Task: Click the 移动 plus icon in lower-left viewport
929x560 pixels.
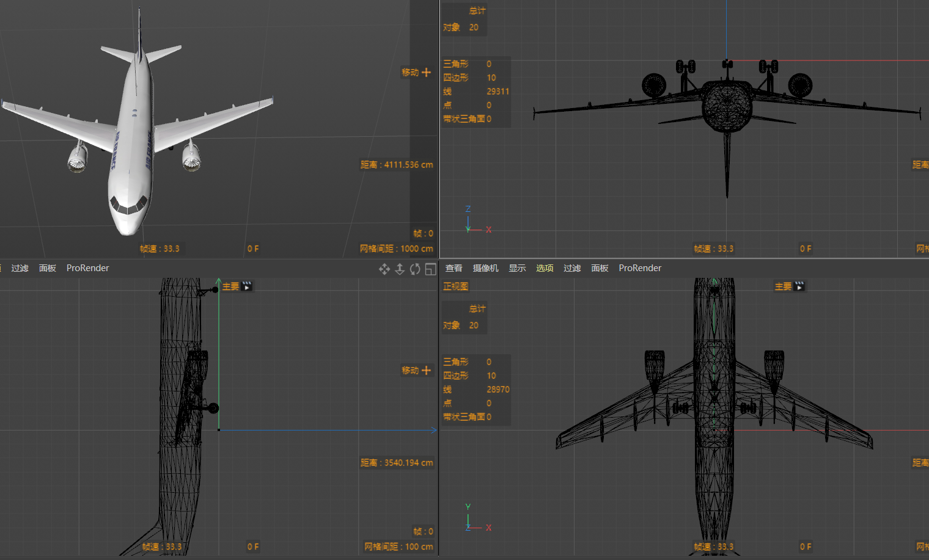Action: pos(427,371)
